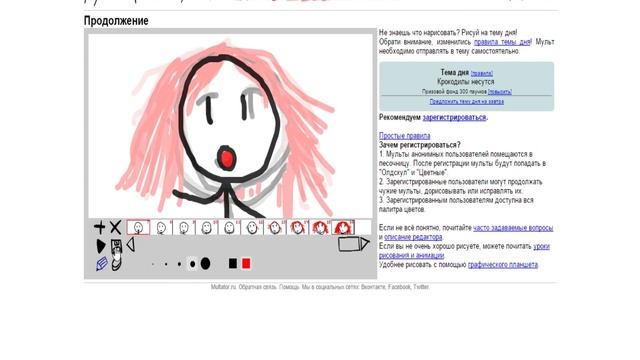Pick the red color swatch

[x=246, y=263]
